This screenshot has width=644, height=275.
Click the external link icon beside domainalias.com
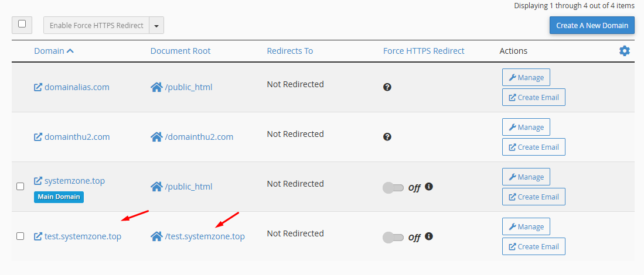pyautogui.click(x=38, y=87)
